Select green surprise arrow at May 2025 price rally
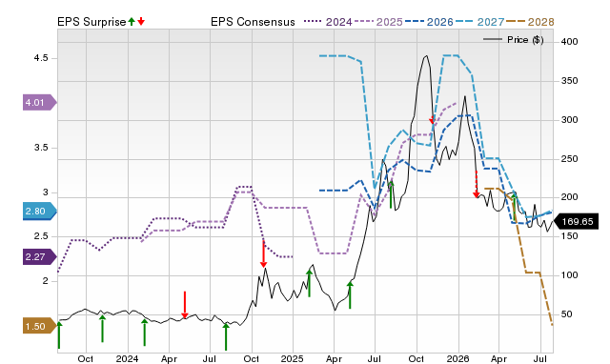The width and height of the screenshot is (610, 364). point(350,295)
